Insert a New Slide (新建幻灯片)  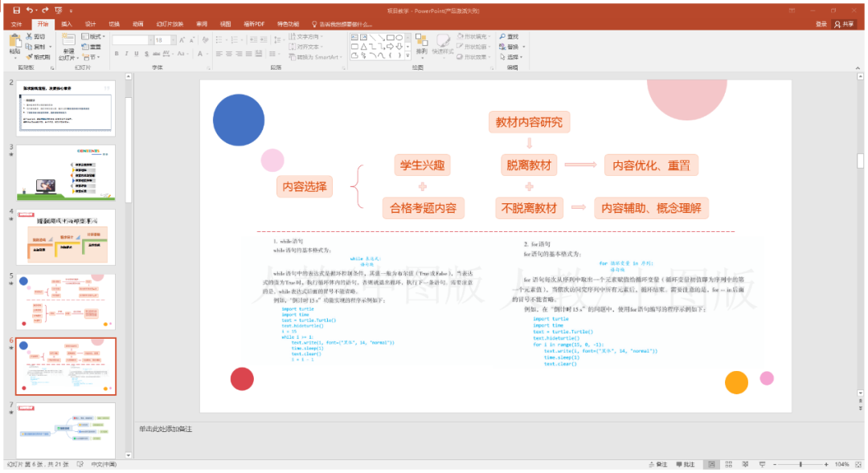[x=68, y=47]
